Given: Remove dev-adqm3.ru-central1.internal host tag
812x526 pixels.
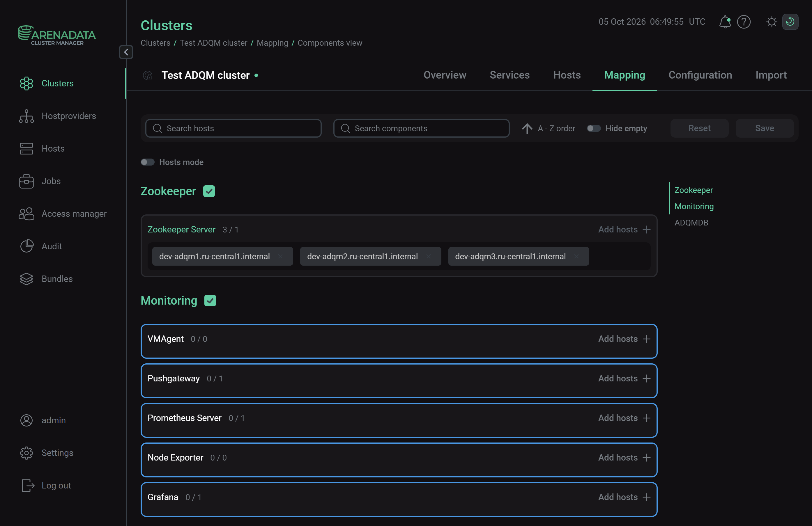Looking at the screenshot, I should pos(576,256).
